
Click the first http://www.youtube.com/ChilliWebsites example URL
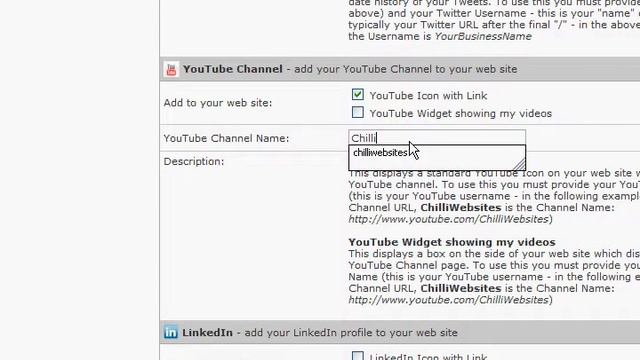[x=448, y=219]
